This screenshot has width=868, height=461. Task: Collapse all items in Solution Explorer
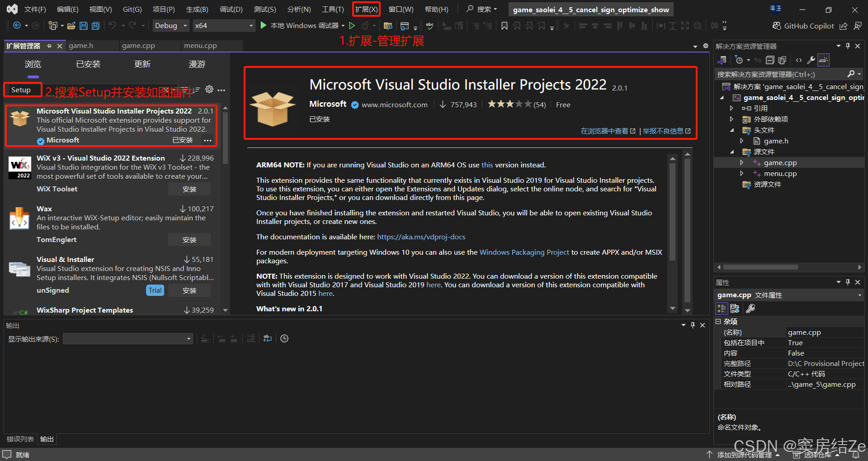770,60
